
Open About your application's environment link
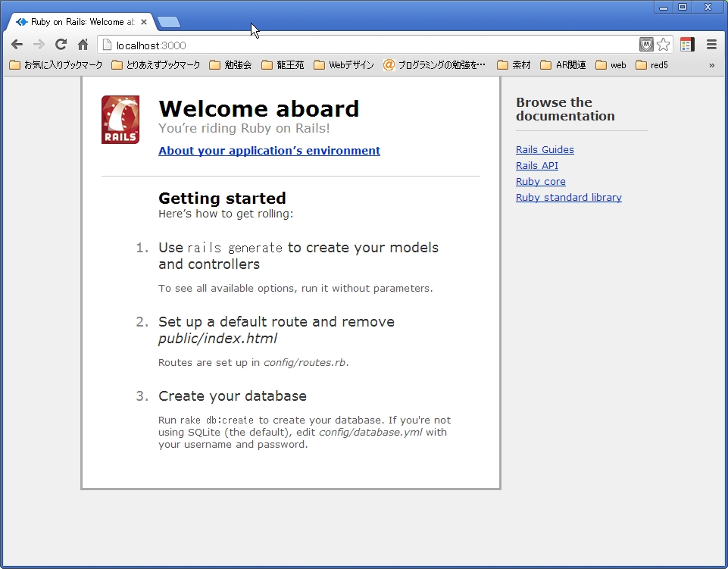(x=269, y=151)
